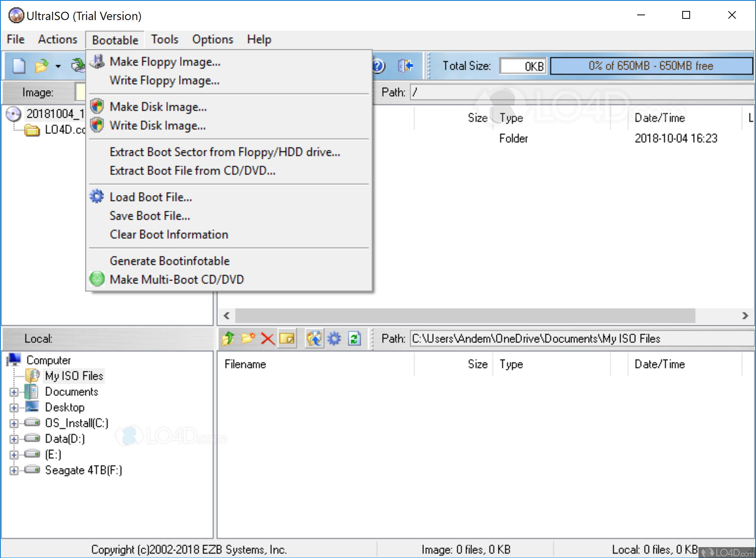756x558 pixels.
Task: Expand the Data(D:) drive node
Action: tap(14, 439)
